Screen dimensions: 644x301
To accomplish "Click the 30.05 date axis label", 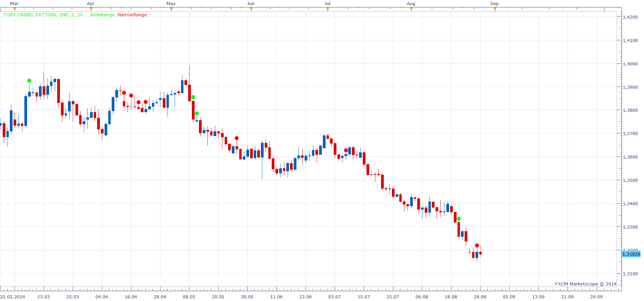I will (x=247, y=297).
